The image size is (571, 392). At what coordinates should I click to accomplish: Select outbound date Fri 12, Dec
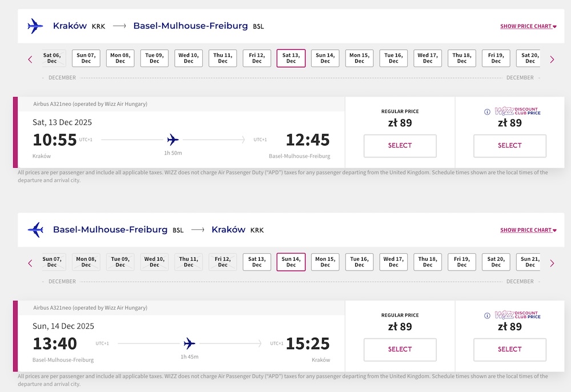[257, 58]
